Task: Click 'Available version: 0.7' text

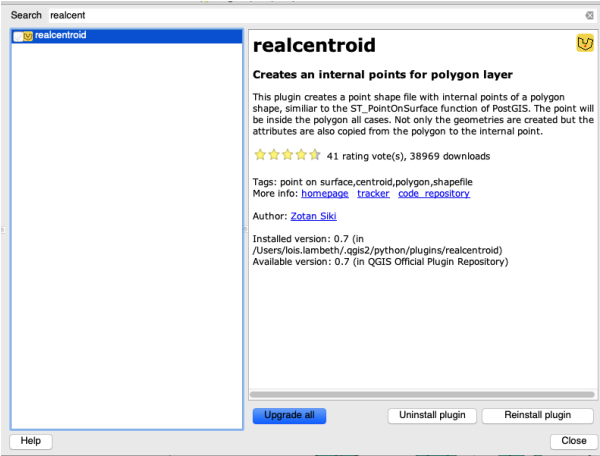Action: tap(301, 262)
